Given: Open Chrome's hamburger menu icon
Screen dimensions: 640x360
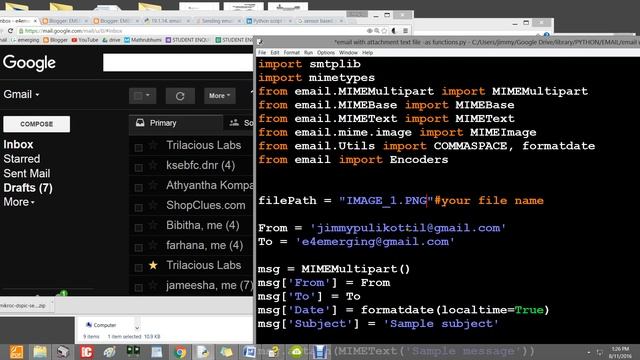Looking at the screenshot, I should click(x=405, y=31).
